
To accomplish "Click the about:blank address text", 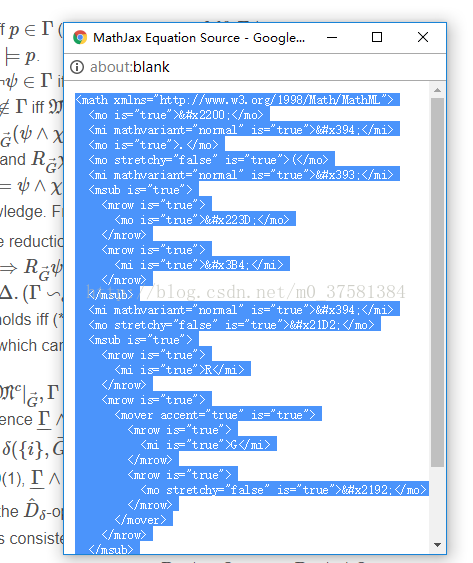I will tap(129, 67).
